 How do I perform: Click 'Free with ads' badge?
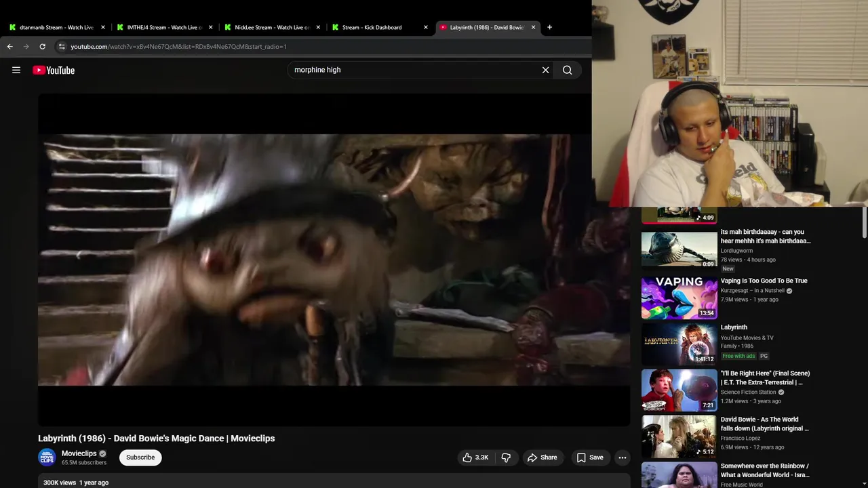[x=738, y=356]
